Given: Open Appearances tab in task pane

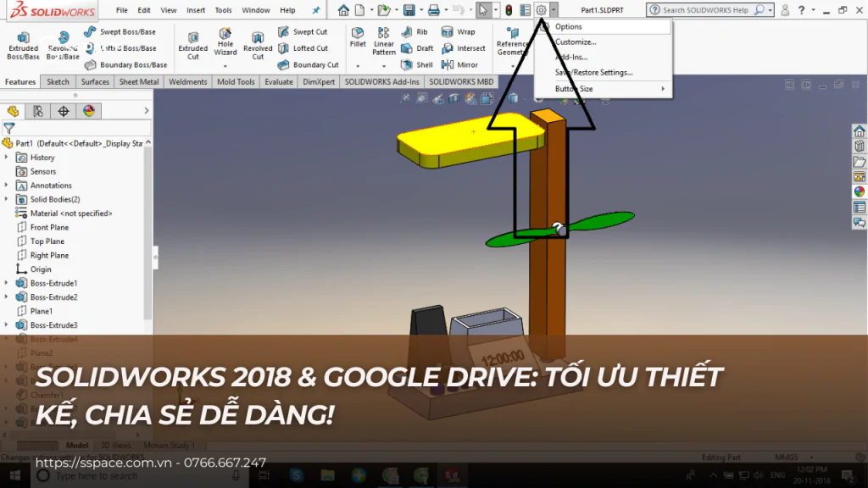Looking at the screenshot, I should [x=860, y=191].
